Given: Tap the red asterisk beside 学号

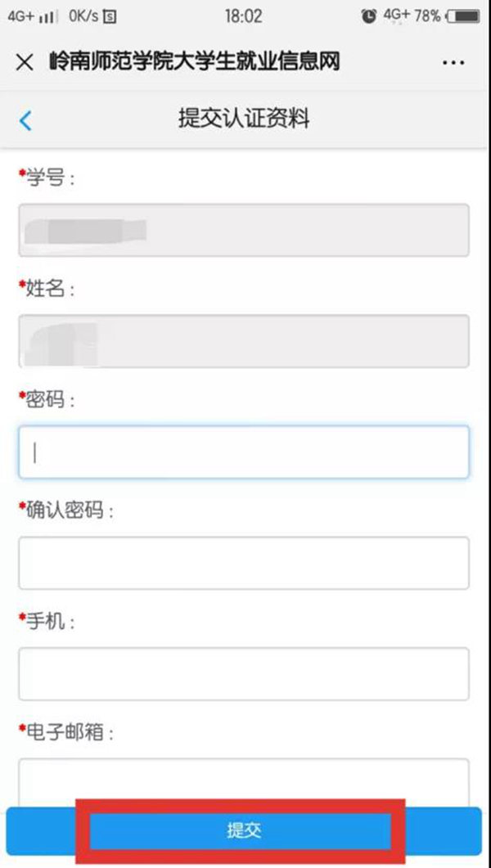Looking at the screenshot, I should pos(23,172).
